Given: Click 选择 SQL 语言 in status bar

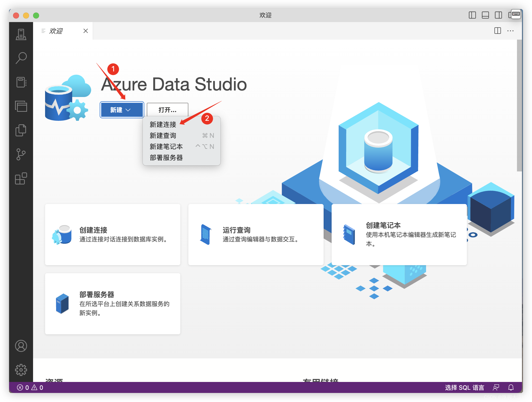Looking at the screenshot, I should click(x=464, y=387).
